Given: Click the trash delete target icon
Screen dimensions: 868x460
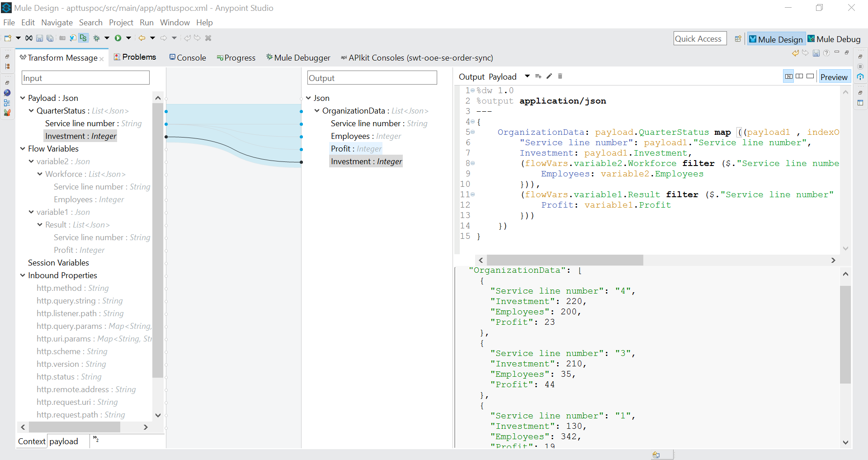Looking at the screenshot, I should (x=560, y=76).
